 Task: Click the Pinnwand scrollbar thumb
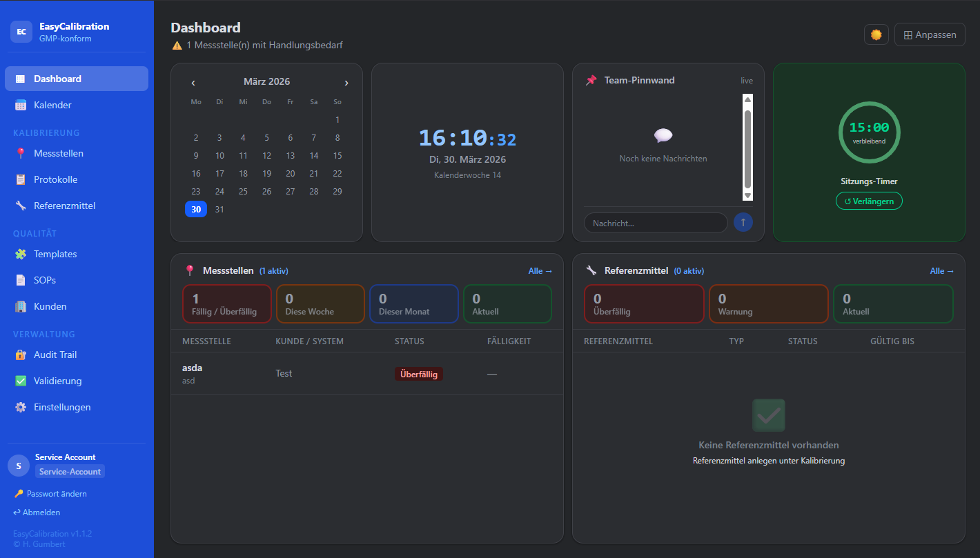(747, 148)
